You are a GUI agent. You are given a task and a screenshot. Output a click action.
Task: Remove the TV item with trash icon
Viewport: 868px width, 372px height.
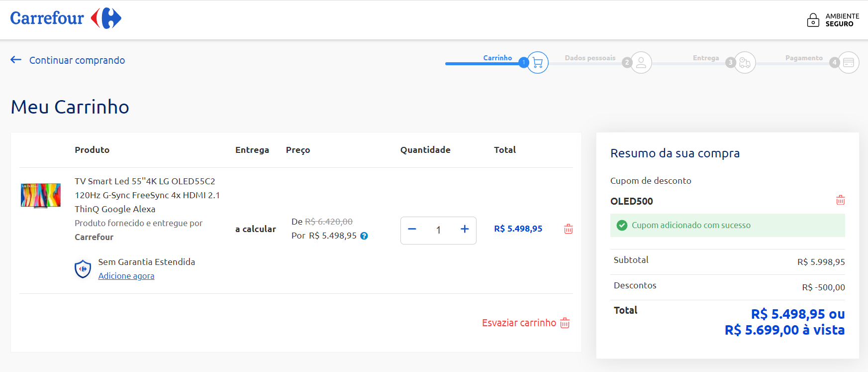pos(569,229)
